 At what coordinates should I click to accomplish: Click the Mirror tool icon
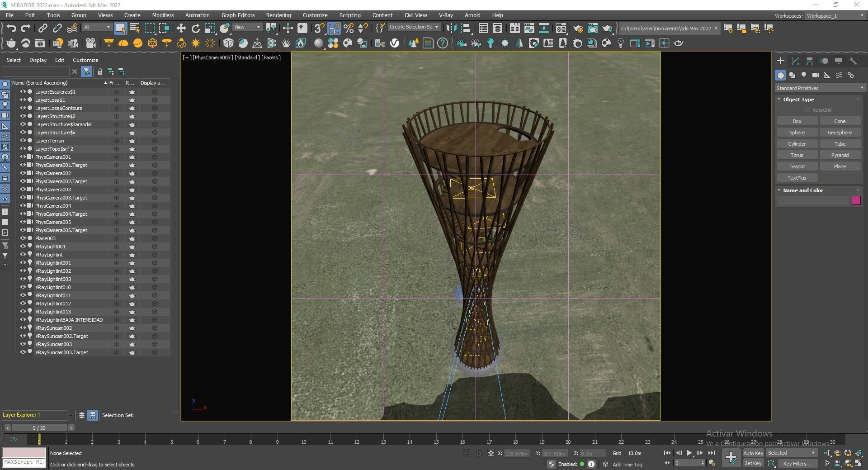pyautogui.click(x=451, y=28)
